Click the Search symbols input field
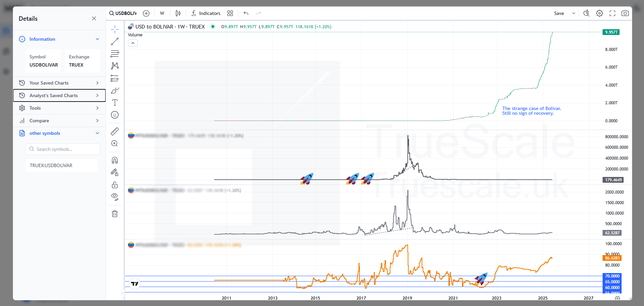644x306 pixels. 63,149
